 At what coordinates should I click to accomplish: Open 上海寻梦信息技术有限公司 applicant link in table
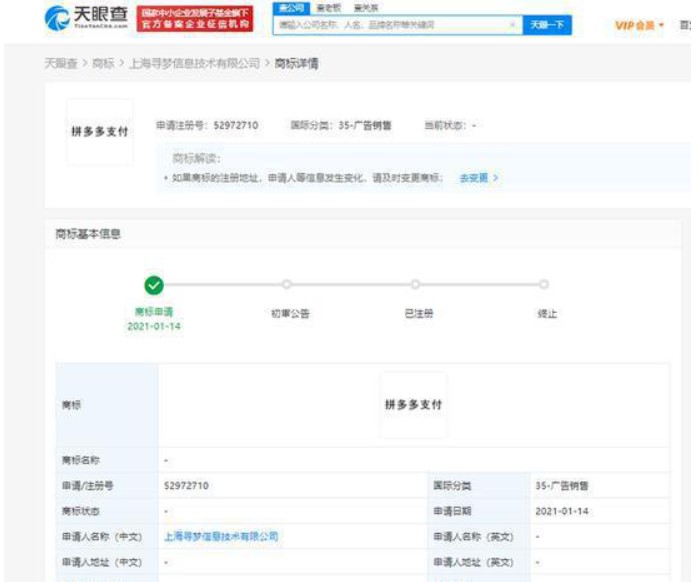220,536
